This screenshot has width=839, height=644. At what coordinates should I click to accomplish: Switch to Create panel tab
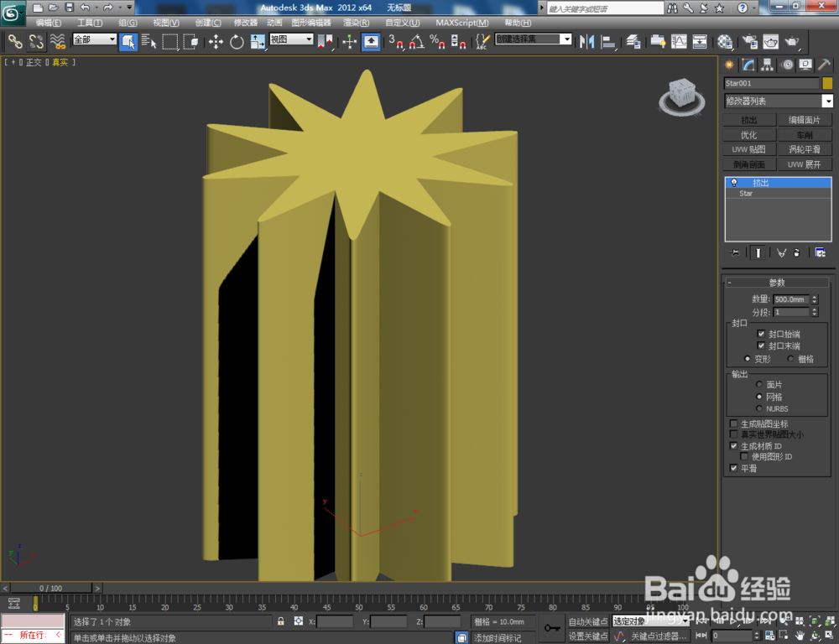pyautogui.click(x=729, y=65)
